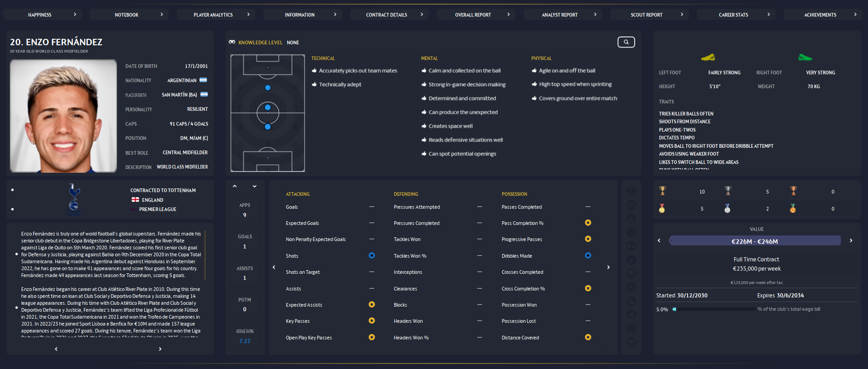This screenshot has height=369, width=868.
Task: Click the Contracted to Tottenham link
Action: [163, 190]
